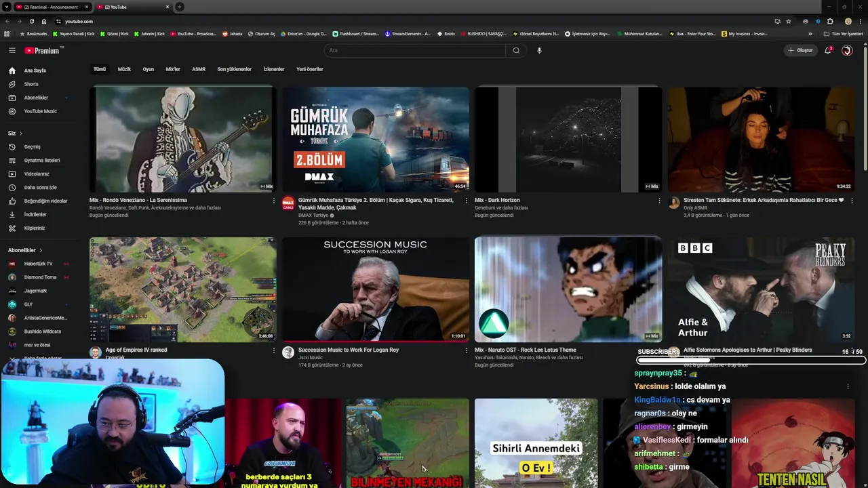Open options menu for Succession Music video
The height and width of the screenshot is (488, 868).
(x=467, y=351)
